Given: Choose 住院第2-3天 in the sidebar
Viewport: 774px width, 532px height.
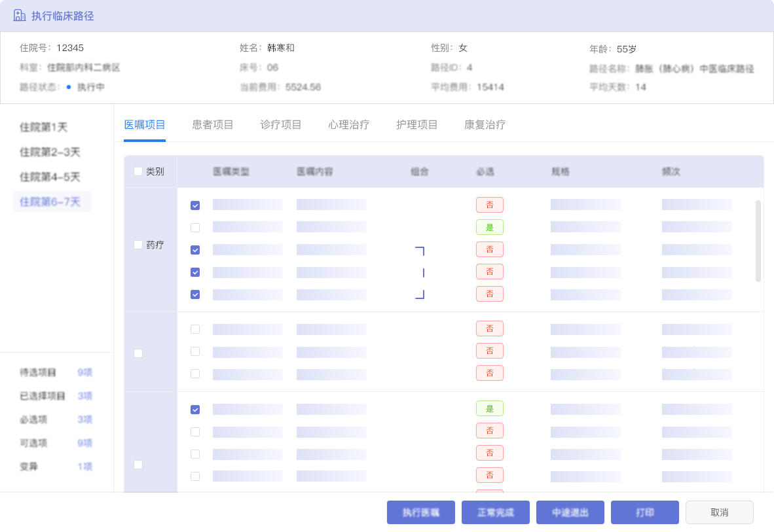Looking at the screenshot, I should tap(50, 152).
